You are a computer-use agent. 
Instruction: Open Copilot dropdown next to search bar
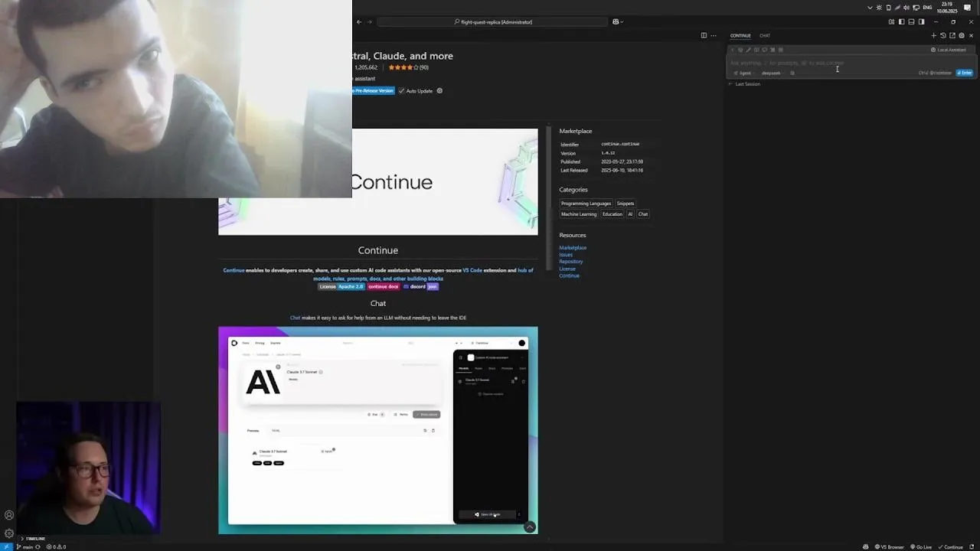point(618,21)
